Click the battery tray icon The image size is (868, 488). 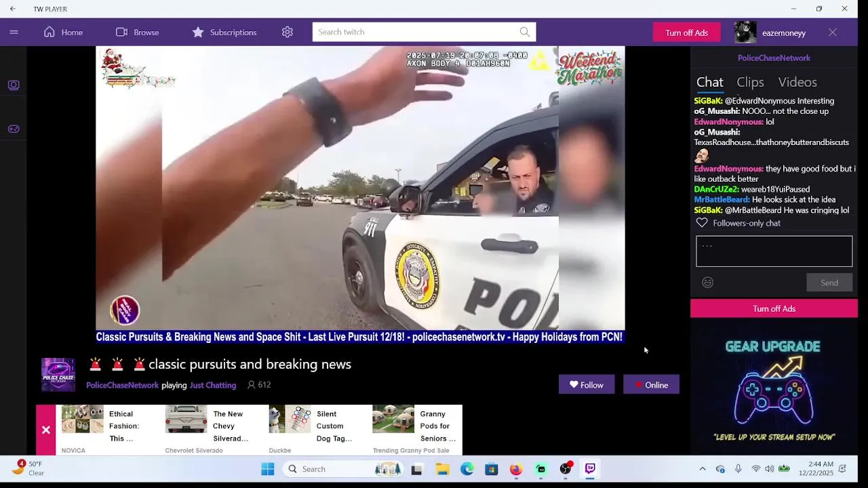pos(784,469)
